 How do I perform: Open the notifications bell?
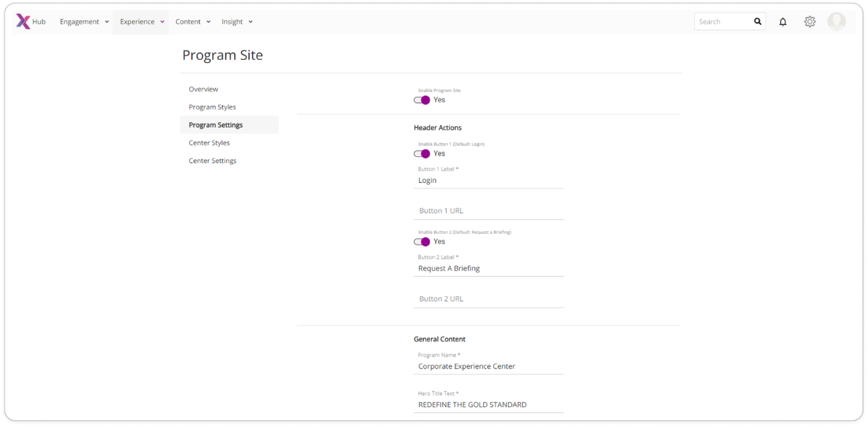click(x=783, y=22)
